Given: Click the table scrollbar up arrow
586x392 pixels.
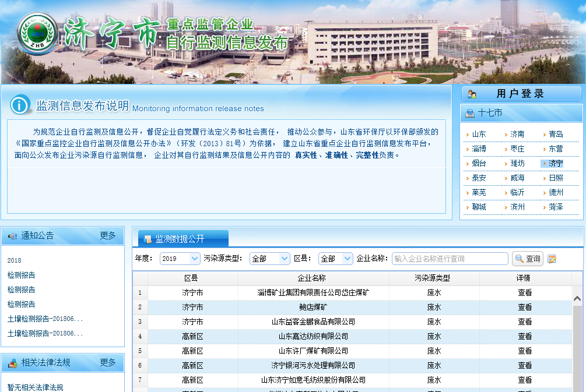Looking at the screenshot, I should (x=577, y=299).
